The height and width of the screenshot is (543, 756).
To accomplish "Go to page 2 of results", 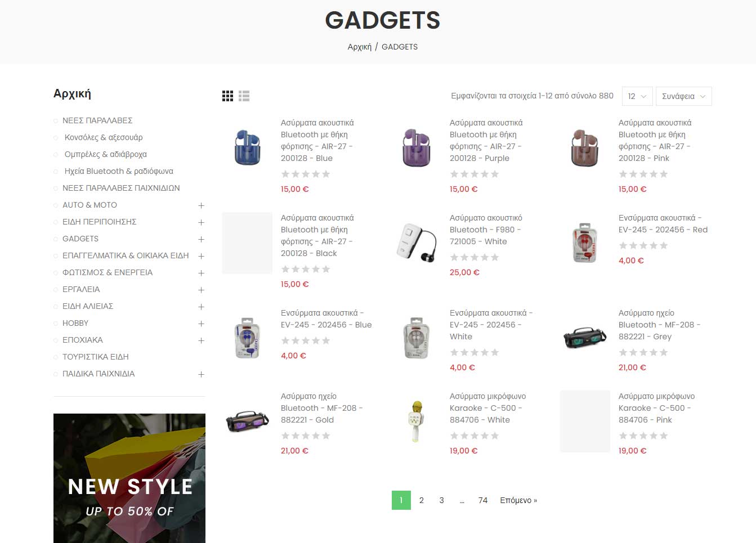I will (x=421, y=500).
